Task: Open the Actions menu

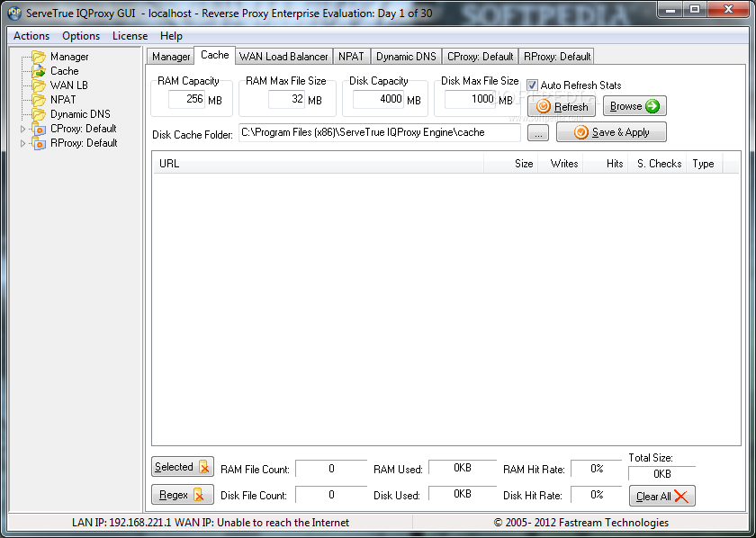Action: point(31,36)
